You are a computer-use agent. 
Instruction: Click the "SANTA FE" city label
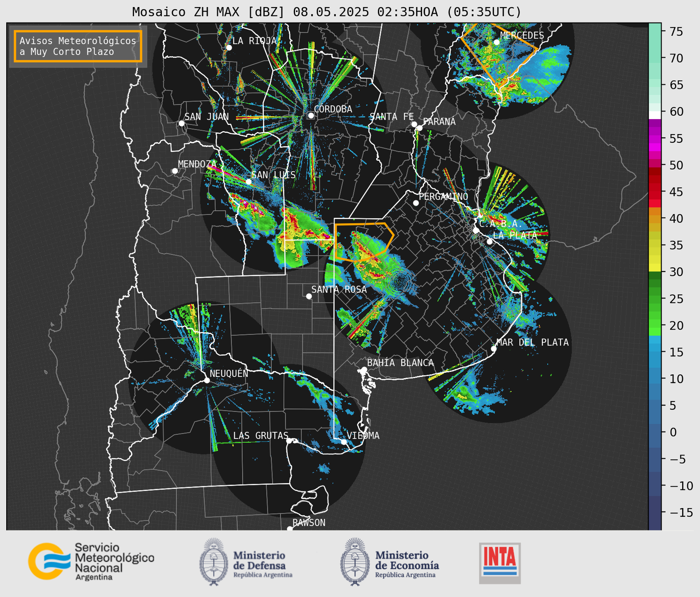pos(392,117)
